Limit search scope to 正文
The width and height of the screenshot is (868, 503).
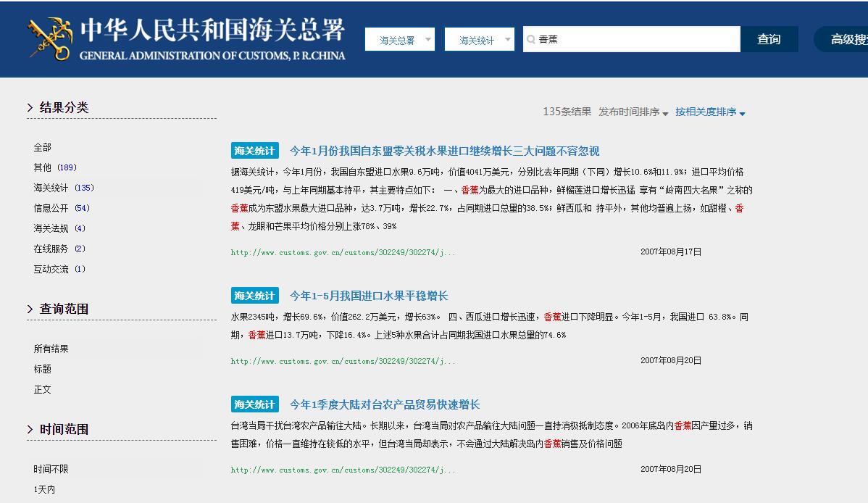coord(43,389)
